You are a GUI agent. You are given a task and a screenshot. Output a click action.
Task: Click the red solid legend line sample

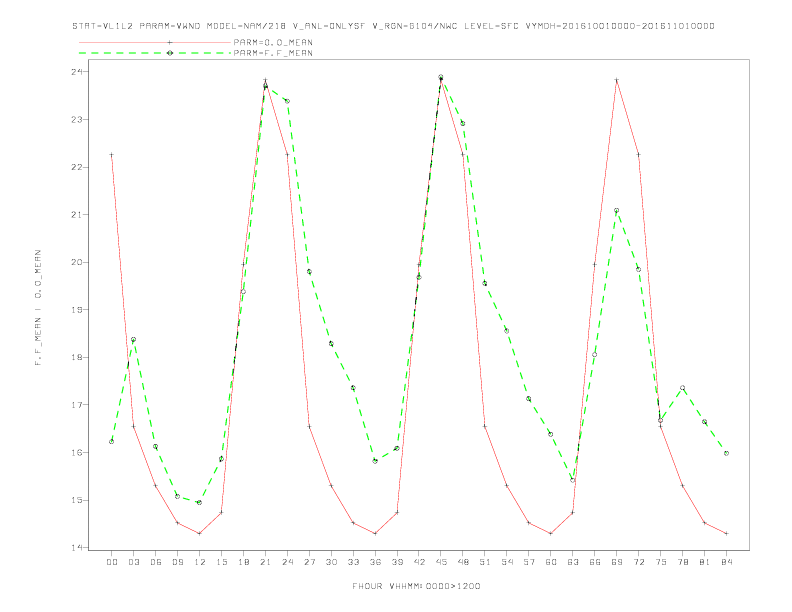coord(155,42)
